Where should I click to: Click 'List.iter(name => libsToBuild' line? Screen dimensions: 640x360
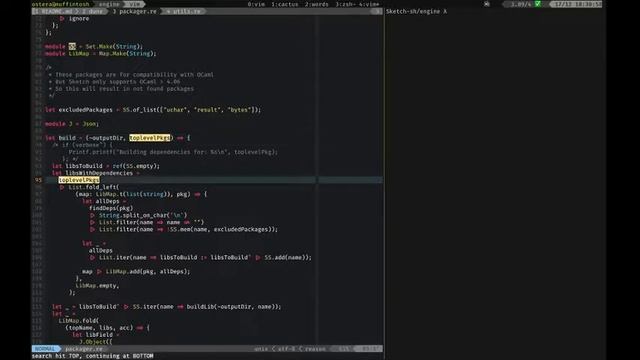coord(200,258)
